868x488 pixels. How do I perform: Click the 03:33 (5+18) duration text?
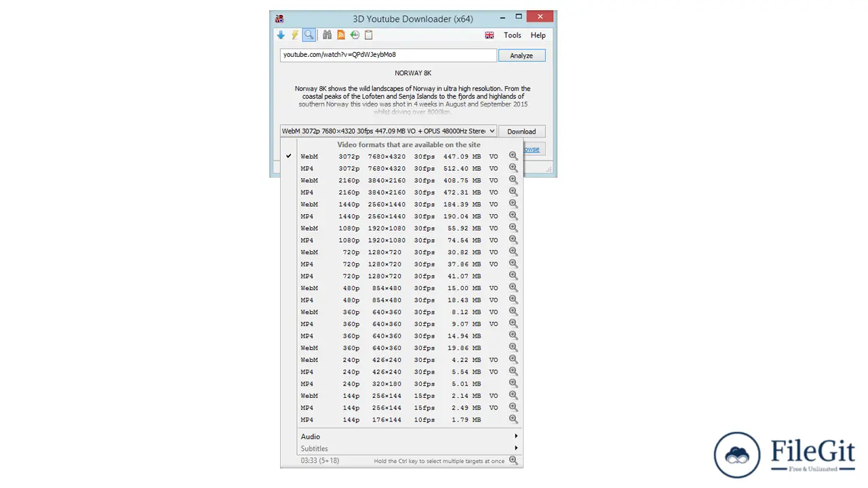coord(320,461)
